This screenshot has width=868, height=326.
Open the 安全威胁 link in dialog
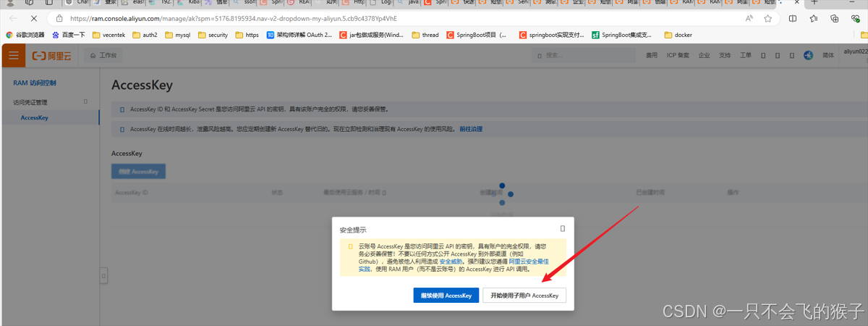[x=452, y=262]
